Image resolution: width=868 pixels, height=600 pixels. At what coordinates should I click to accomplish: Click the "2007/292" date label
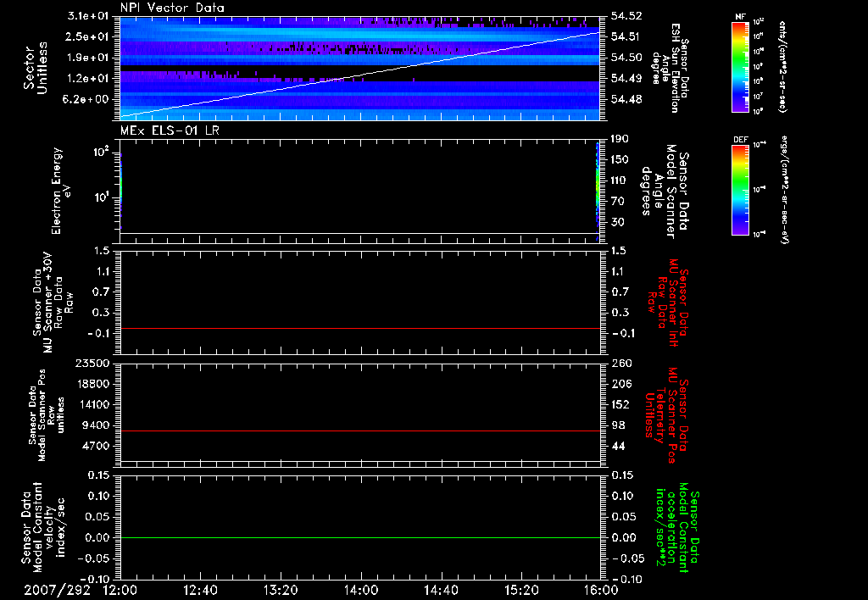[x=57, y=590]
